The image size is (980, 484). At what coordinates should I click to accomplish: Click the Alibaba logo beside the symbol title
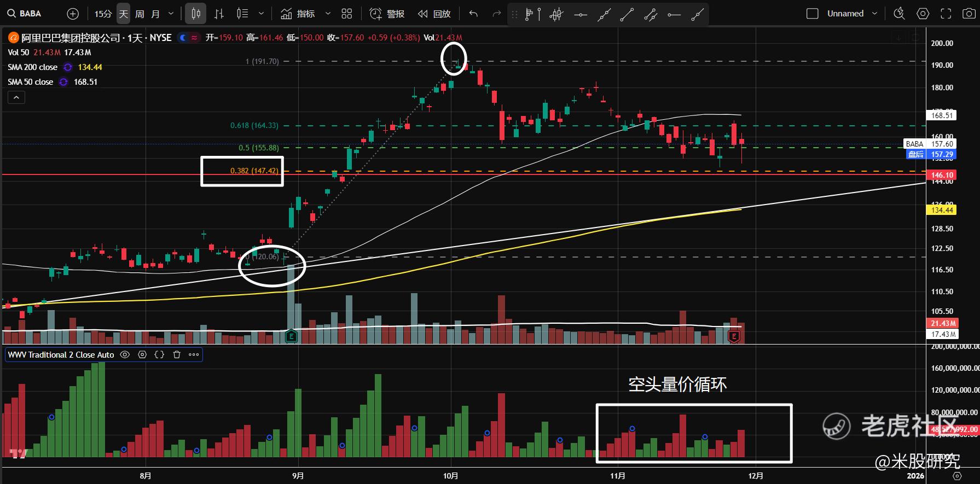[13, 38]
